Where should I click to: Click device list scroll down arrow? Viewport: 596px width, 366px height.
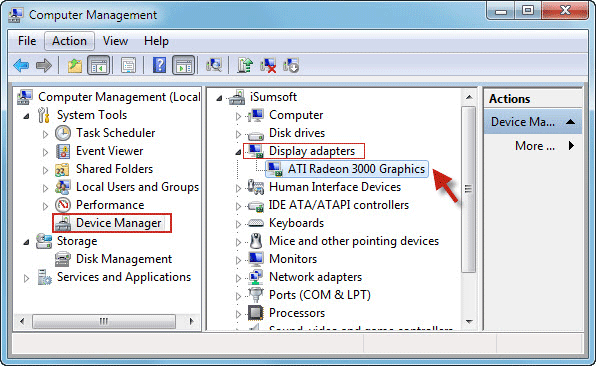click(469, 322)
